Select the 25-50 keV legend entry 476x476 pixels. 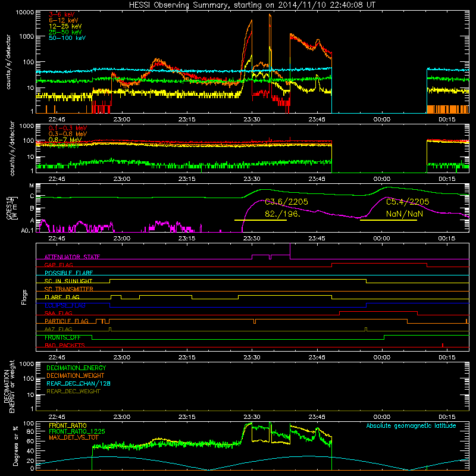click(65, 32)
